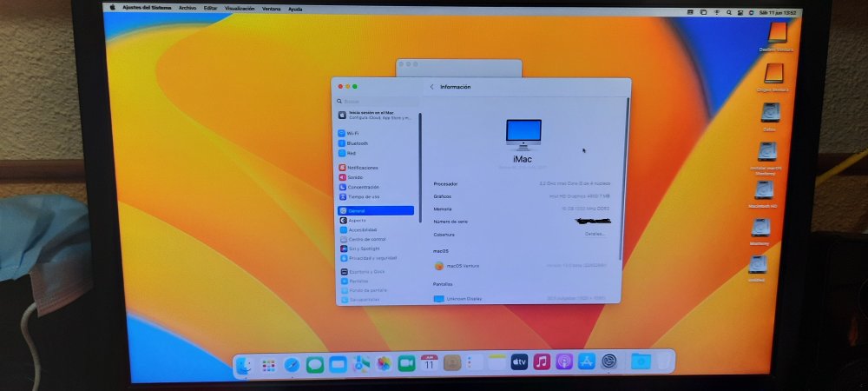Select the Datos drive on the desktop
868x391 pixels.
pyautogui.click(x=769, y=116)
